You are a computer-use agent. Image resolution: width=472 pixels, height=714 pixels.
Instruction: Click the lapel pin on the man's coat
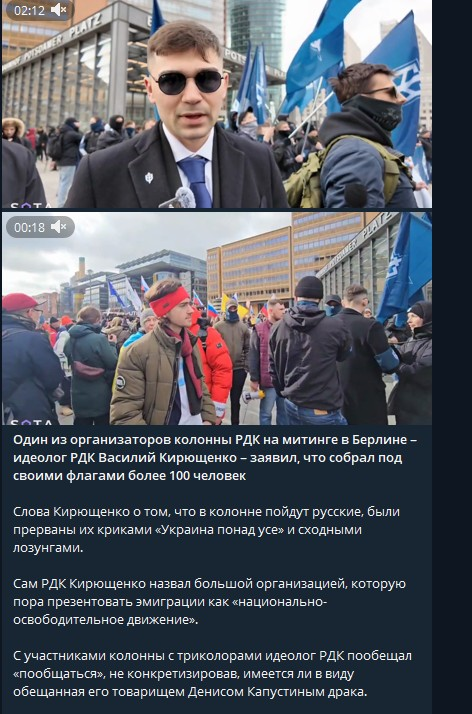tap(149, 178)
